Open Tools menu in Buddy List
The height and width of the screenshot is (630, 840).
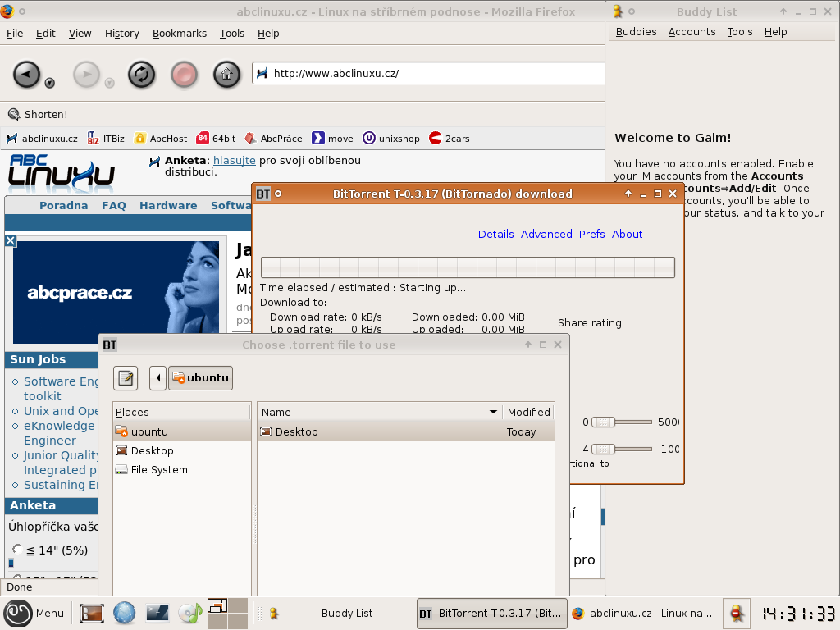point(739,32)
